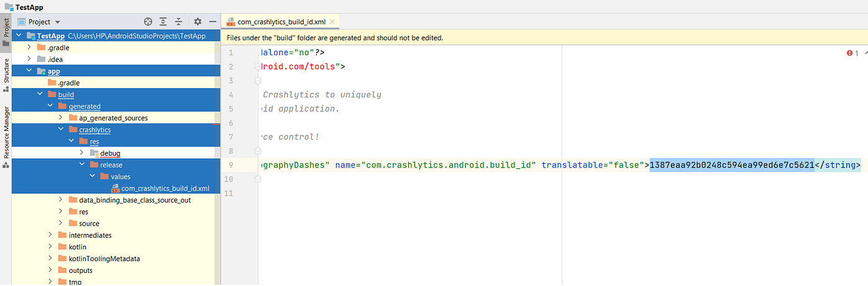Open the Structure tool window side tab
The width and height of the screenshot is (868, 286).
click(6, 75)
